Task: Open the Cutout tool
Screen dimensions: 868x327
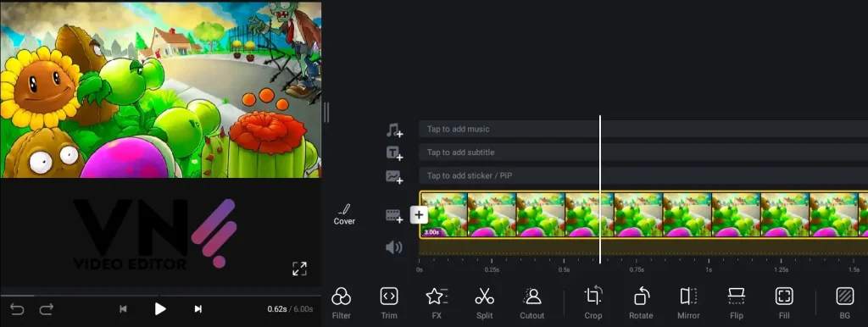Action: pos(532,302)
